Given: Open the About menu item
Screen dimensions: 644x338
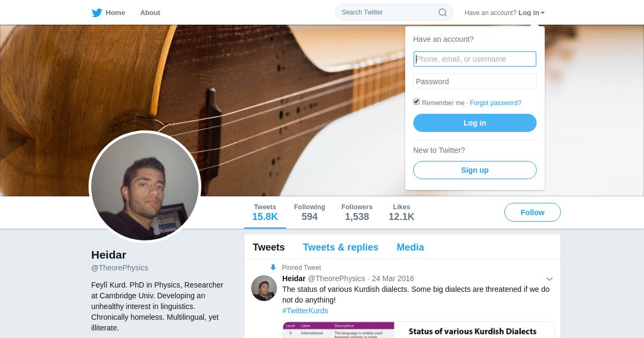Looking at the screenshot, I should point(150,12).
